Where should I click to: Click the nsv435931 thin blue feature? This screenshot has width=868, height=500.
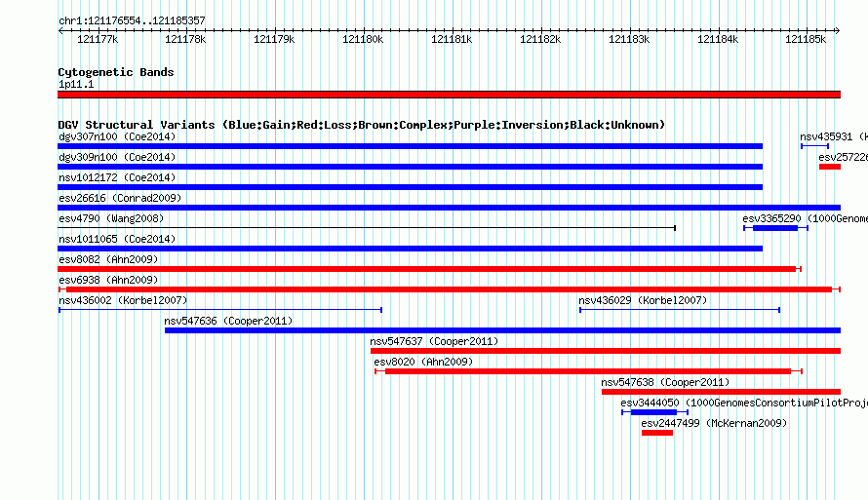click(x=814, y=146)
